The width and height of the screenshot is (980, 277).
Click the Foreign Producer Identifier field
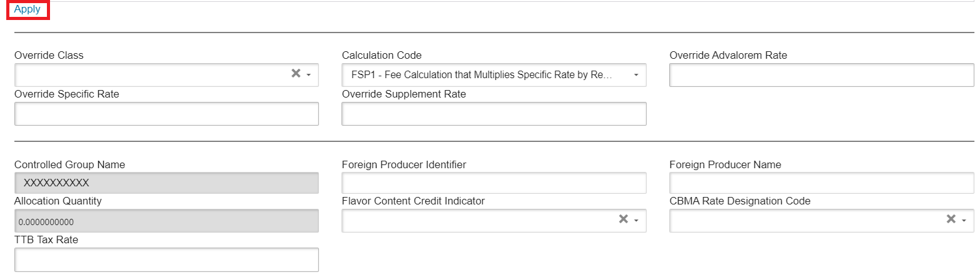click(x=493, y=183)
